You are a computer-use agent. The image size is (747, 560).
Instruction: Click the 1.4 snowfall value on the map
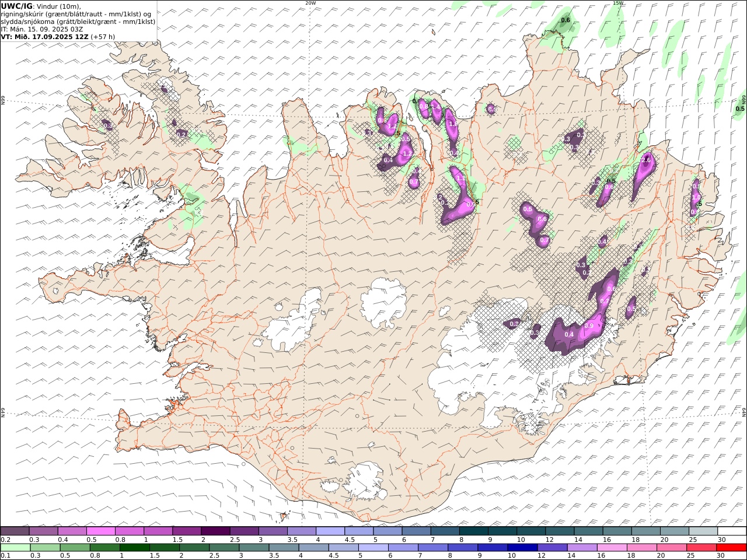click(x=436, y=107)
